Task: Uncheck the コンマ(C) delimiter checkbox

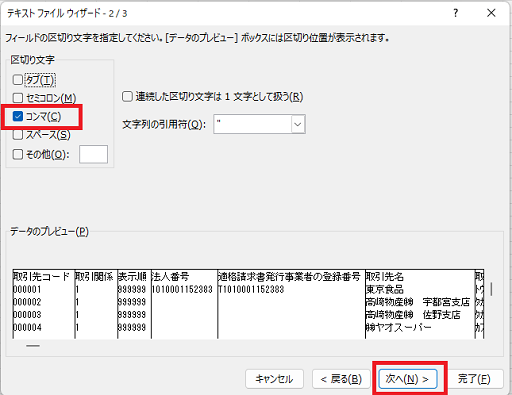Action: (x=18, y=116)
